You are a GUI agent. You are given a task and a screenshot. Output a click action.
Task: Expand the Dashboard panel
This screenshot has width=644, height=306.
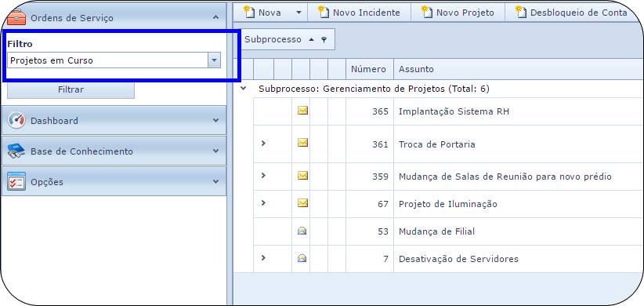(215, 120)
